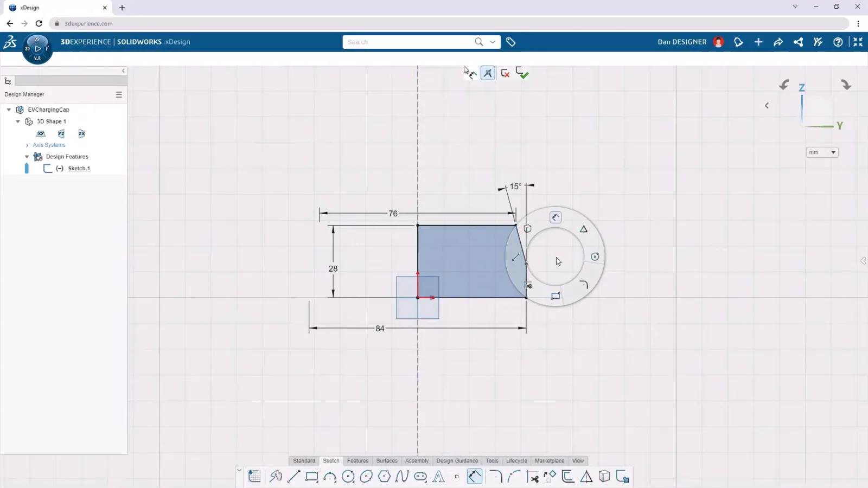Select the Ellipse tool in Sketch toolbar
868x488 pixels.
coord(366,477)
